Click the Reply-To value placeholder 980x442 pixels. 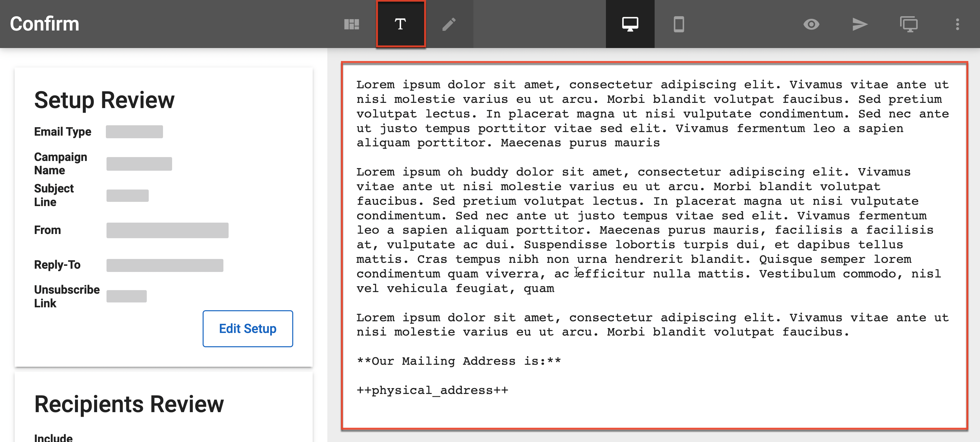[165, 265]
